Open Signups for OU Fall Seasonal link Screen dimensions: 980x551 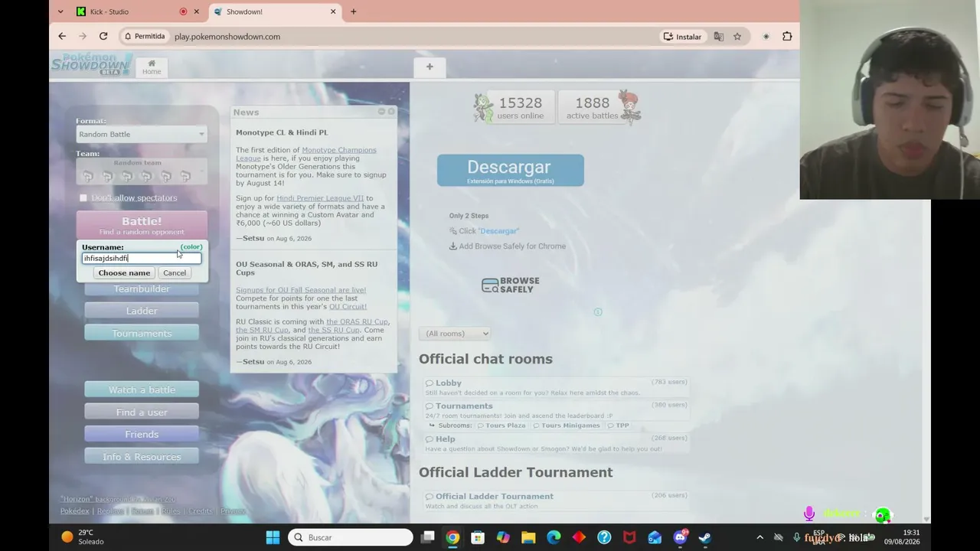(301, 290)
